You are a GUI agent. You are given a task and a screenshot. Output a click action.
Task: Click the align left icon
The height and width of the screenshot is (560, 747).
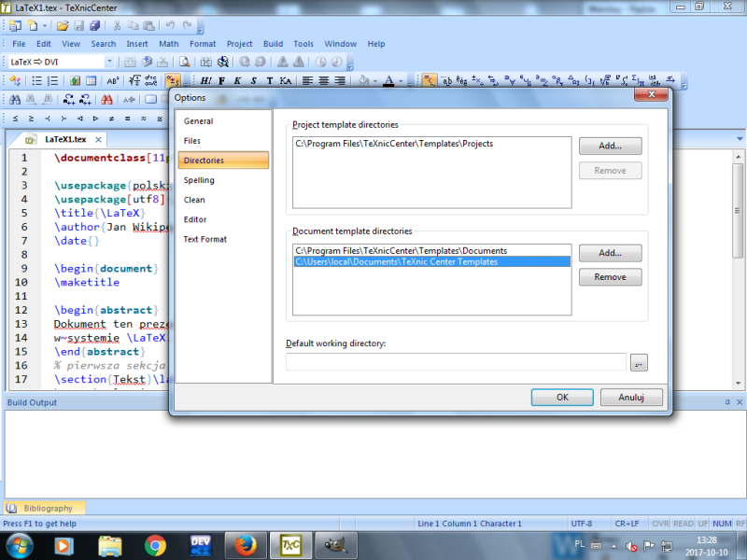308,80
